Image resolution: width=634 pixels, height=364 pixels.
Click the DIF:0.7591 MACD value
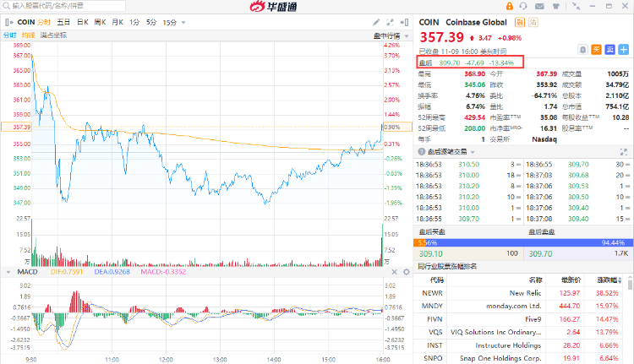[66, 272]
